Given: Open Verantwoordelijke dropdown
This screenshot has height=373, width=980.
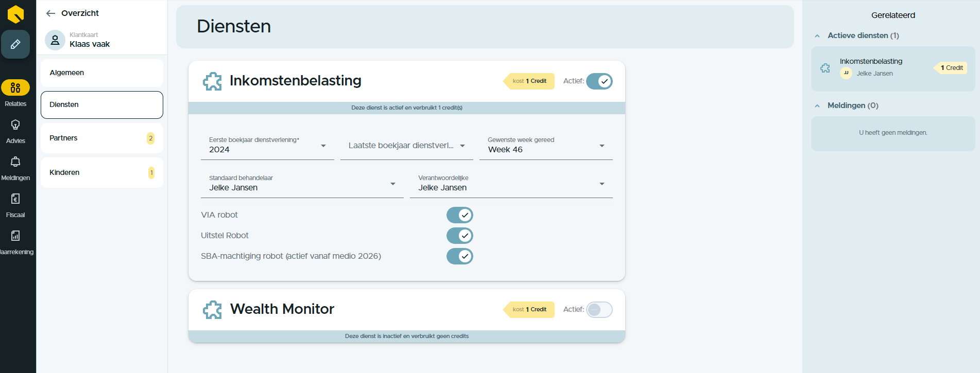Looking at the screenshot, I should coord(511,184).
